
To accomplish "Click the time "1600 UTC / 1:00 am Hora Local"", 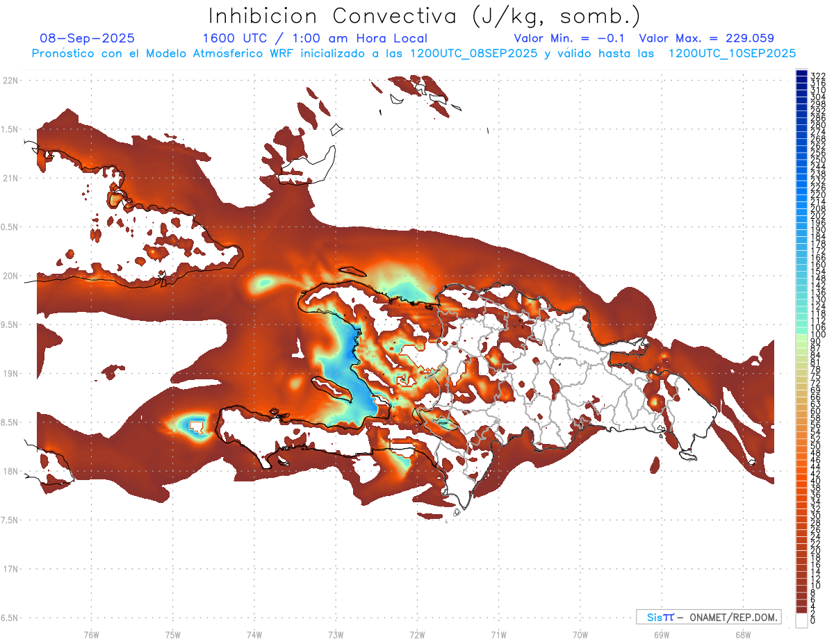I will [315, 39].
